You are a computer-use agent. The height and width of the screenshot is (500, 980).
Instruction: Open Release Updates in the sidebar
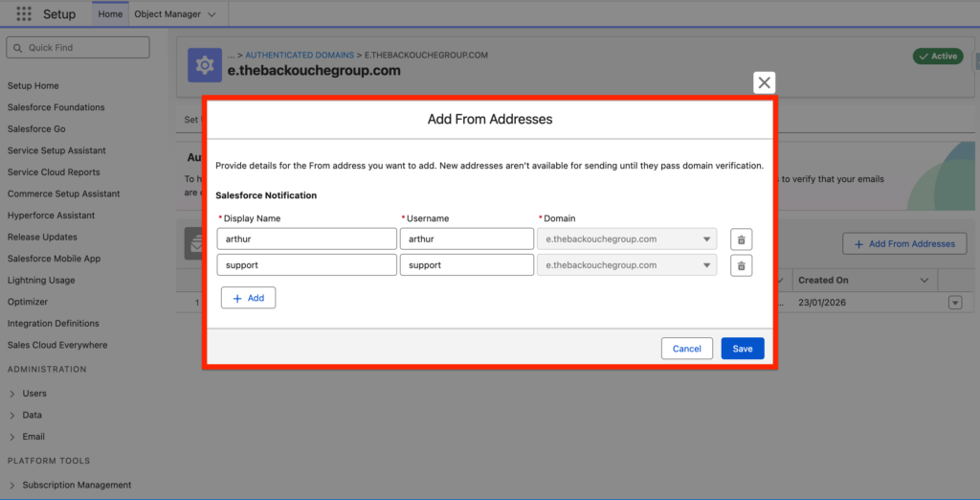tap(42, 237)
